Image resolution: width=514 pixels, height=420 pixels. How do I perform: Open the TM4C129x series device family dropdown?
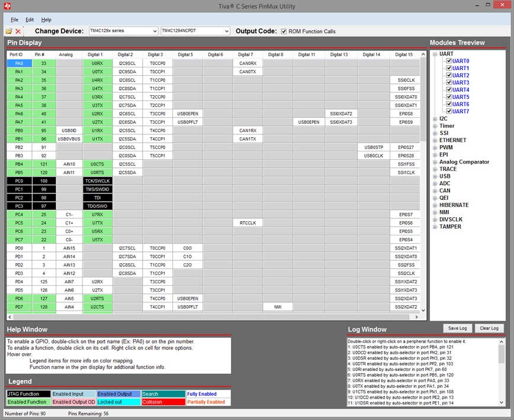[x=124, y=31]
